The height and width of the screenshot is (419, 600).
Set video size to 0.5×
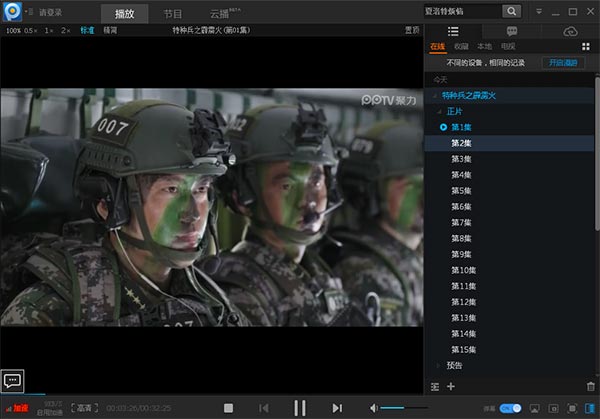31,31
